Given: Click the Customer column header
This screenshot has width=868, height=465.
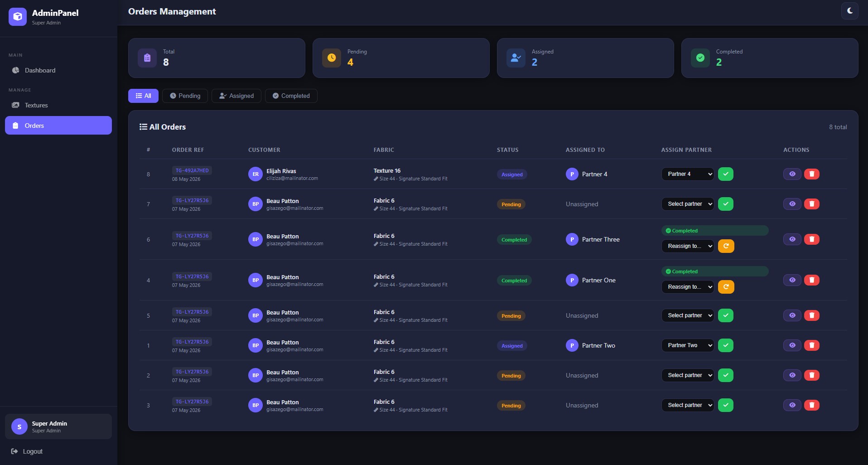Looking at the screenshot, I should pos(264,150).
